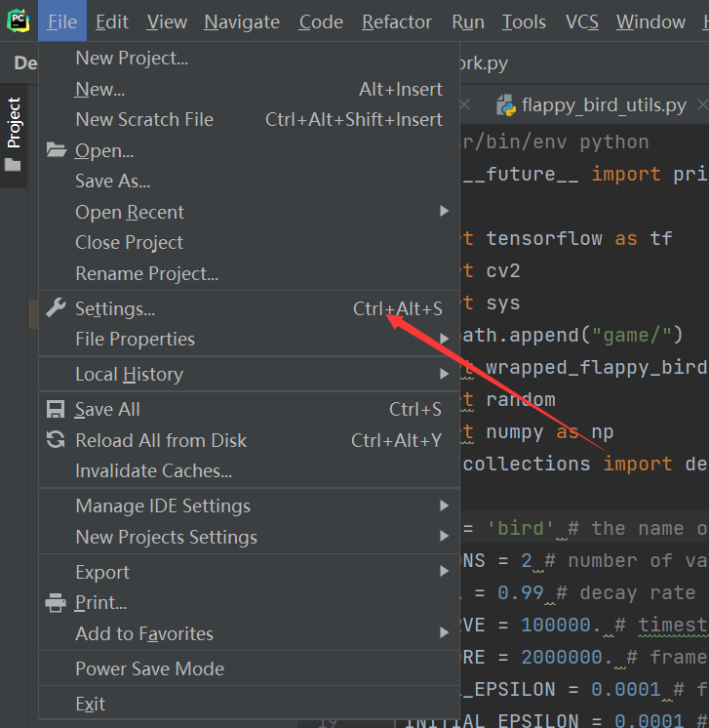
Task: Open the Window menu
Action: pyautogui.click(x=650, y=21)
